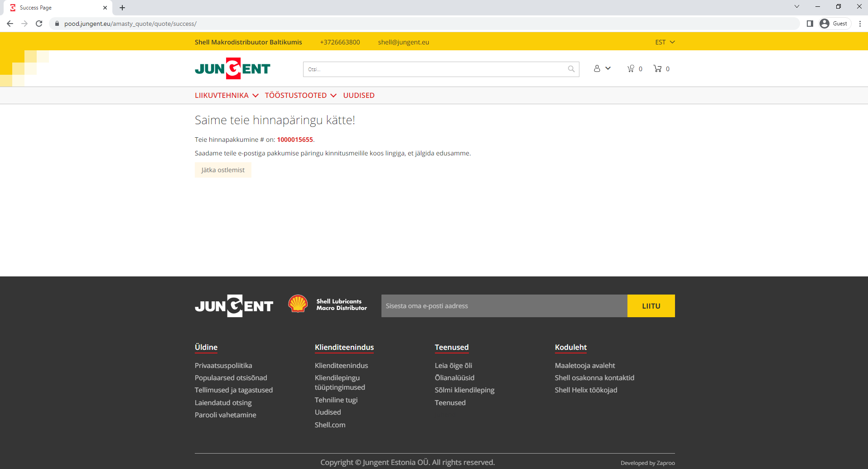Screen dimensions: 868x469
Task: Open the Privaatsuspoliitika footer link
Action: (x=223, y=365)
